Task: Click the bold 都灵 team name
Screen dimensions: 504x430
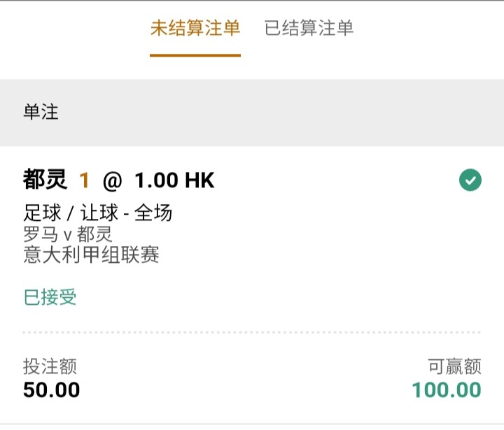Action: coord(45,180)
